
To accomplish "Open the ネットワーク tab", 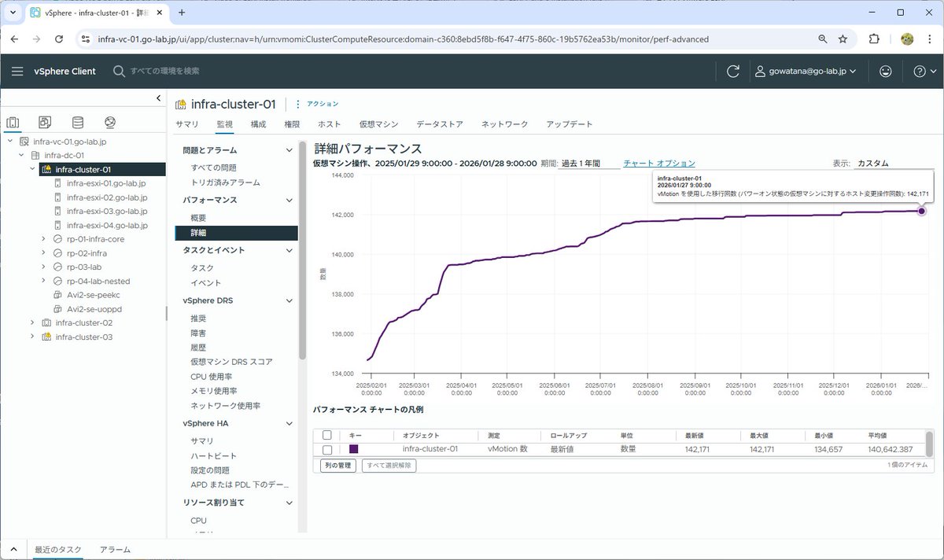I will pos(504,124).
